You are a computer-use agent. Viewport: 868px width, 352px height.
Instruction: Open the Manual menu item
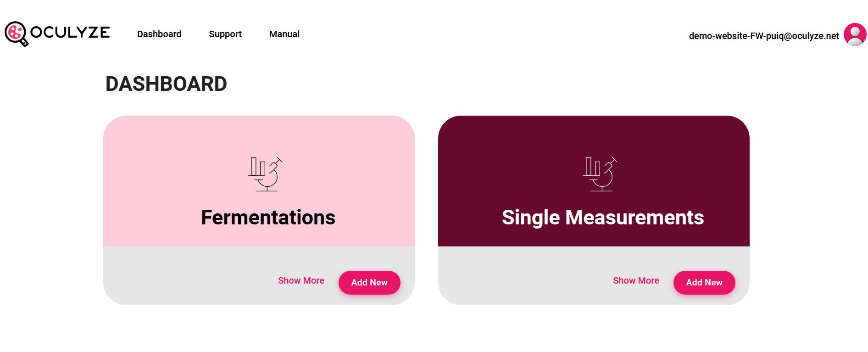[x=284, y=34]
